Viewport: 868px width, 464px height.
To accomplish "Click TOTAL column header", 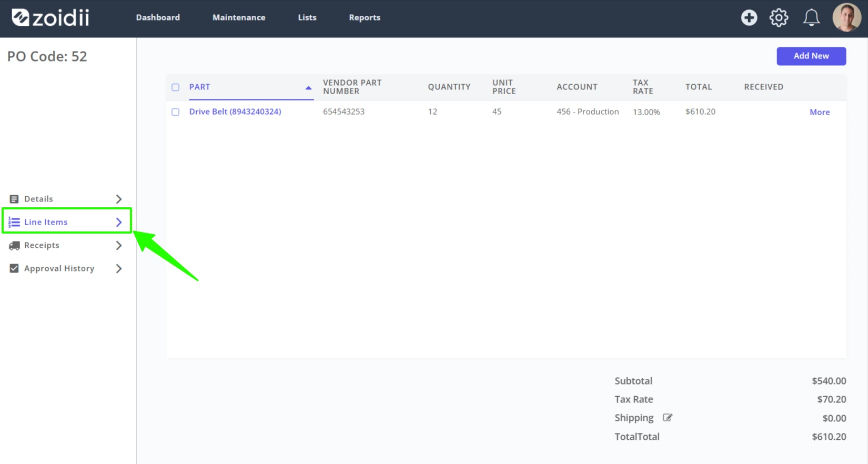I will (x=698, y=87).
